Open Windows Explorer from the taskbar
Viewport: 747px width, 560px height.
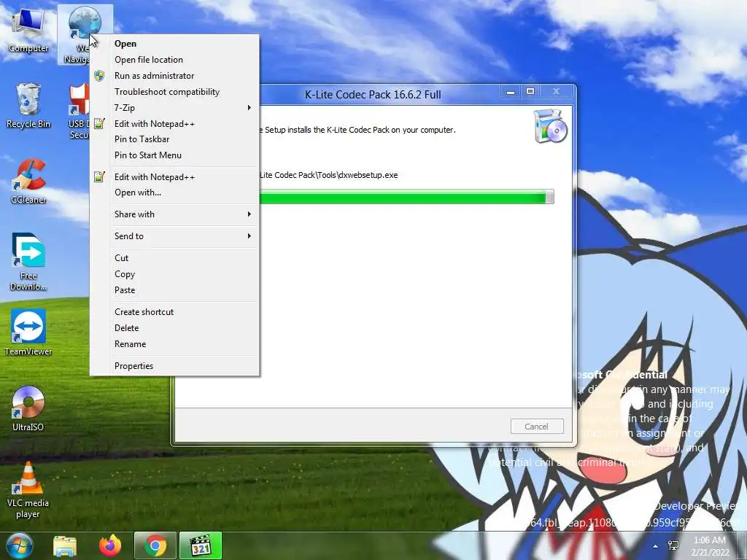click(x=65, y=546)
